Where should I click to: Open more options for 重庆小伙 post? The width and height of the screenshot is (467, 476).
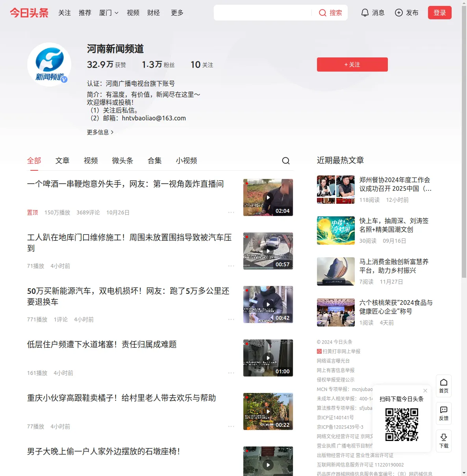[x=231, y=426]
